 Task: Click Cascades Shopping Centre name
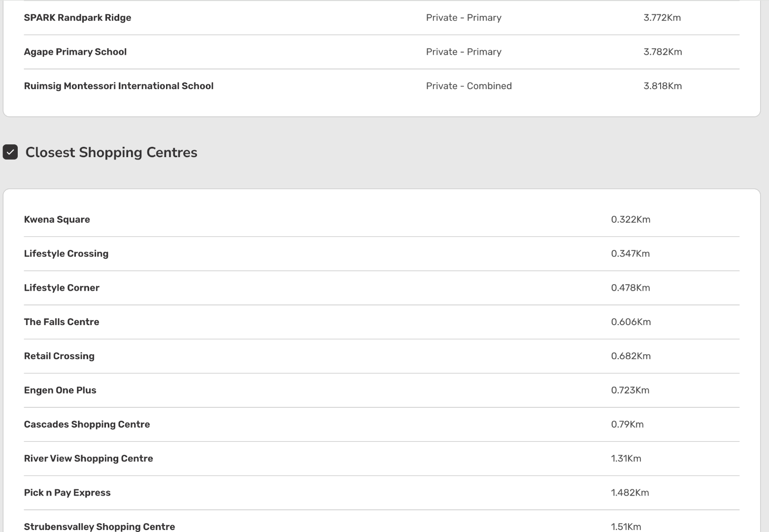[87, 424]
